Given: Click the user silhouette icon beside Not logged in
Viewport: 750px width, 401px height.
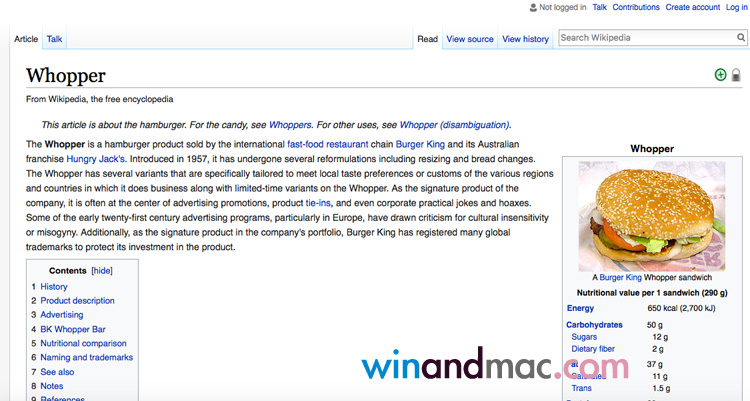Looking at the screenshot, I should pyautogui.click(x=533, y=7).
